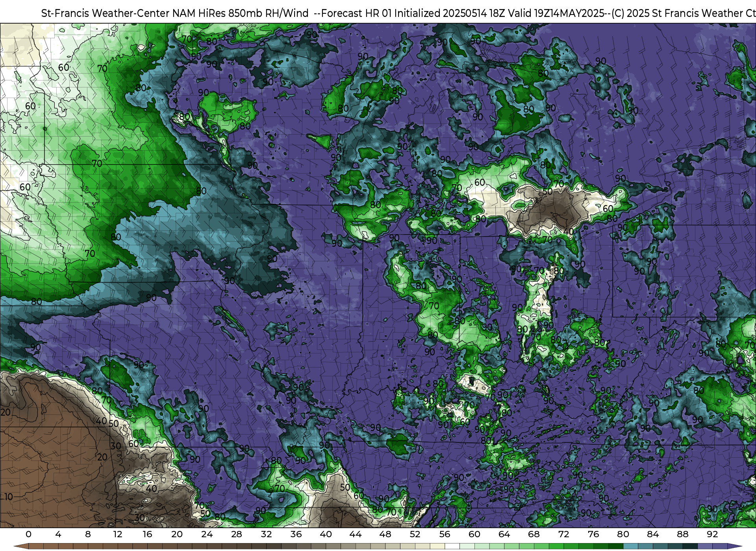Click the "(C) 2025 St Francis Weather" copyright text

point(677,13)
